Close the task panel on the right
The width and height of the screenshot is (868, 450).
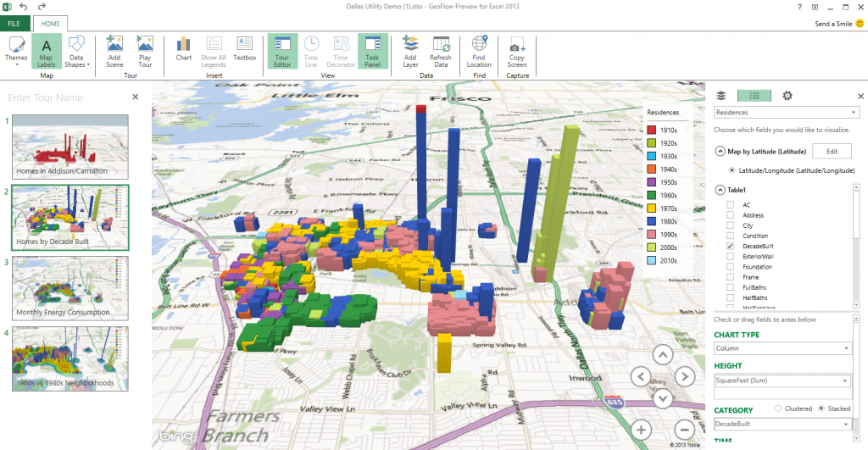[x=860, y=97]
